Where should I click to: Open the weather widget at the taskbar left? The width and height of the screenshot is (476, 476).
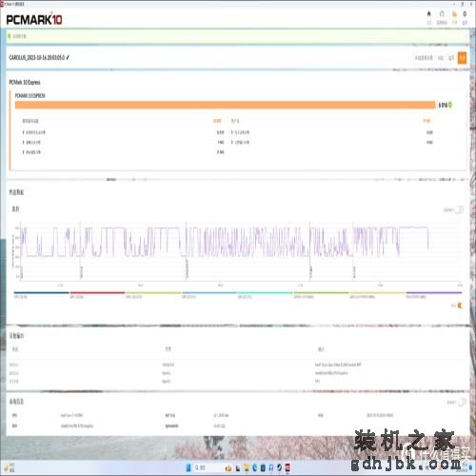tap(9, 467)
